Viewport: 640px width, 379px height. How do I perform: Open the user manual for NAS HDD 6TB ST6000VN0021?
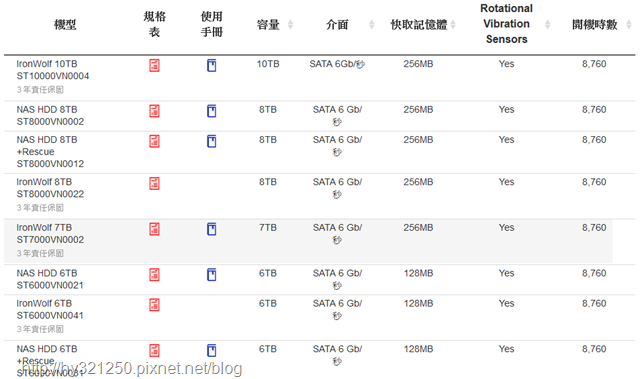coord(211,275)
